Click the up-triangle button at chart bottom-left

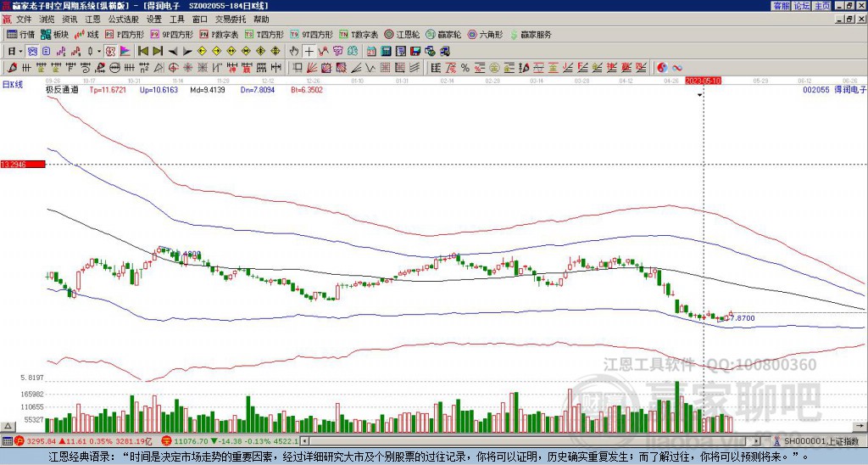(8, 426)
